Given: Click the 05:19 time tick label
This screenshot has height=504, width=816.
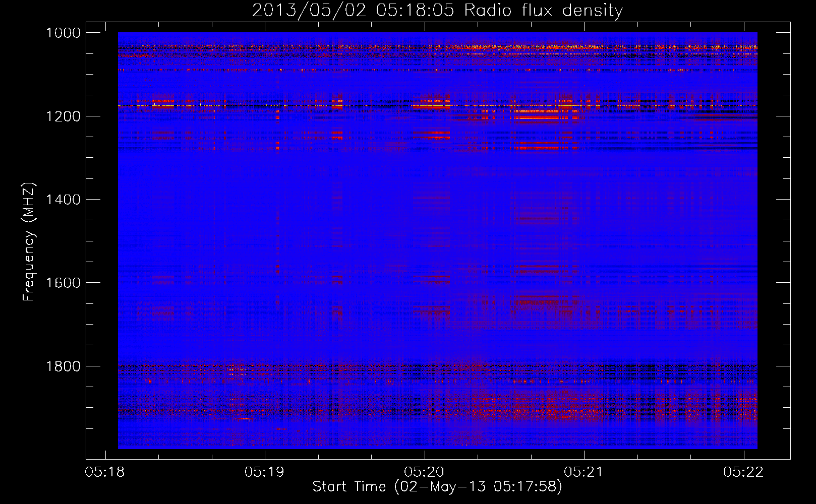Looking at the screenshot, I should point(265,472).
